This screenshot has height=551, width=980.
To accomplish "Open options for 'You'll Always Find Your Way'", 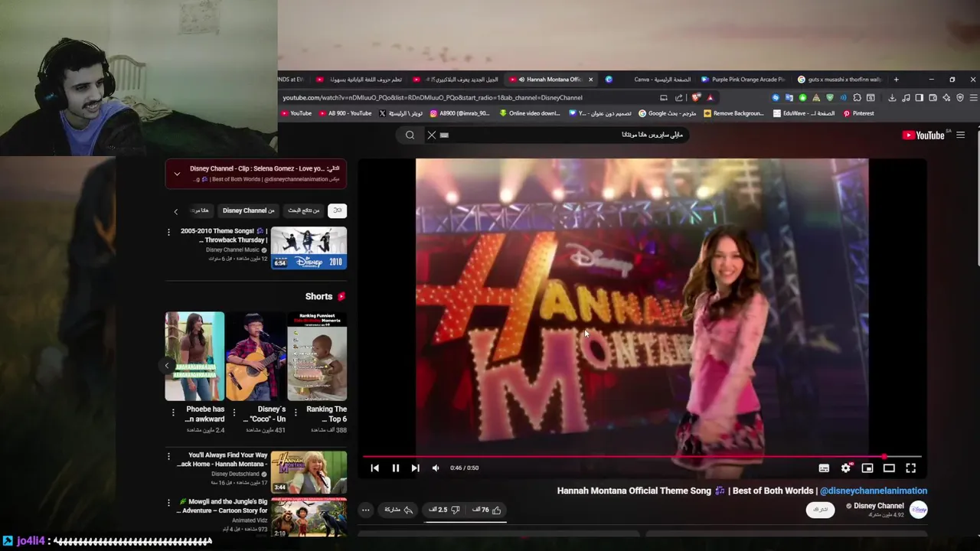I will (168, 456).
